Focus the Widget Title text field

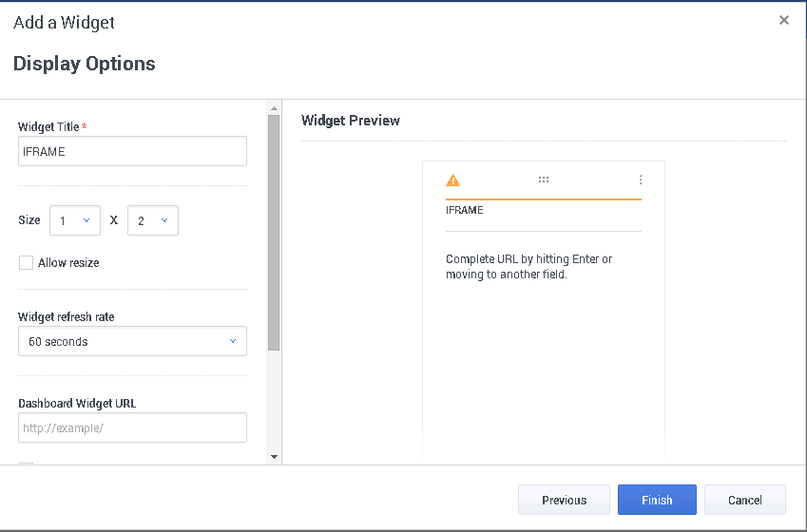click(x=132, y=152)
